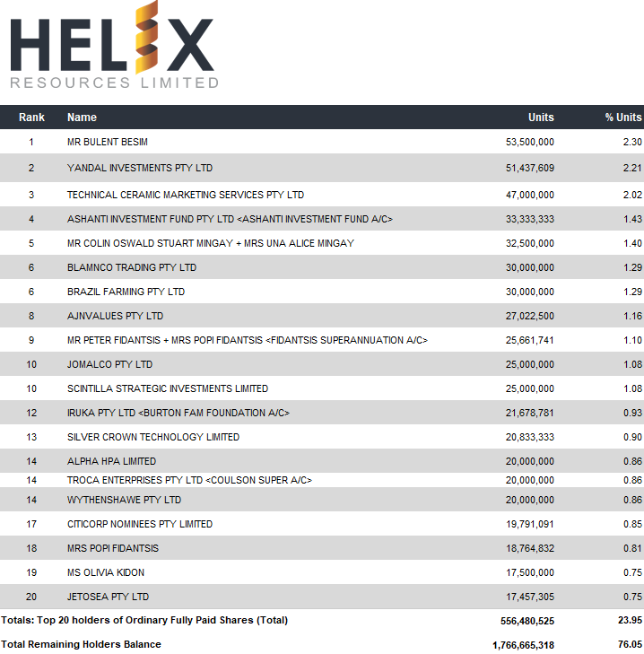The width and height of the screenshot is (644, 654).
Task: Click the % Units column header
Action: [623, 118]
